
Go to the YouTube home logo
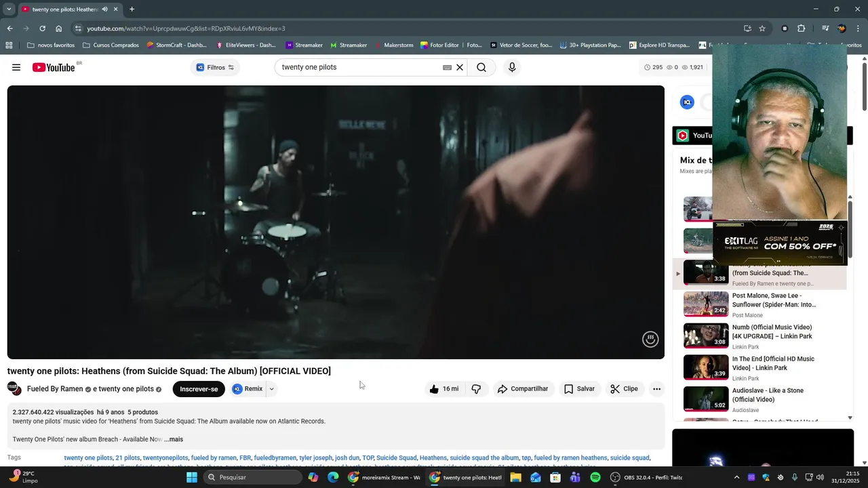(54, 67)
